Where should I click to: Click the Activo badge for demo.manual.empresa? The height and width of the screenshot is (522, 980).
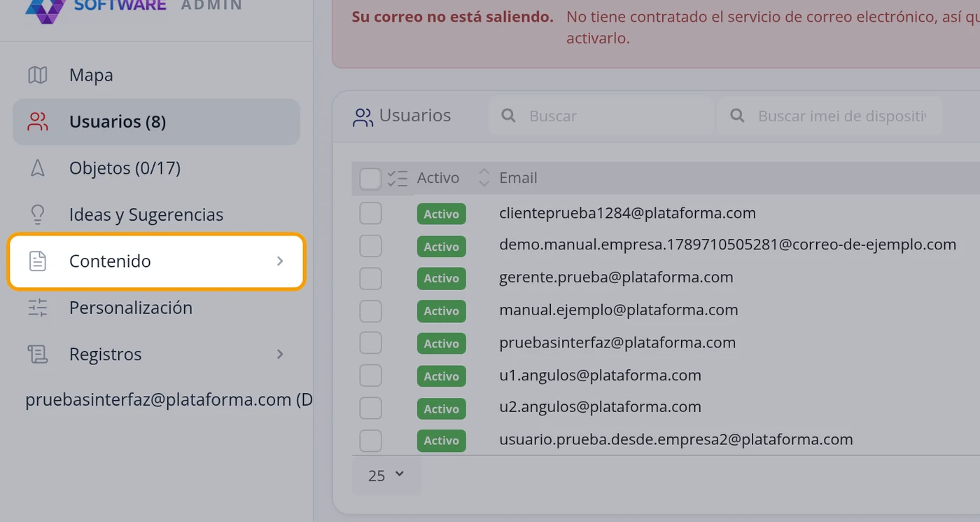point(441,246)
